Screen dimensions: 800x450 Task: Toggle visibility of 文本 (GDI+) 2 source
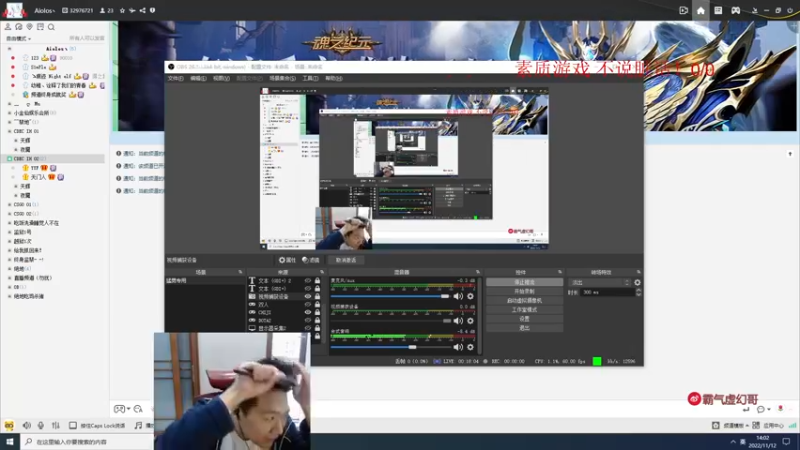coord(307,281)
